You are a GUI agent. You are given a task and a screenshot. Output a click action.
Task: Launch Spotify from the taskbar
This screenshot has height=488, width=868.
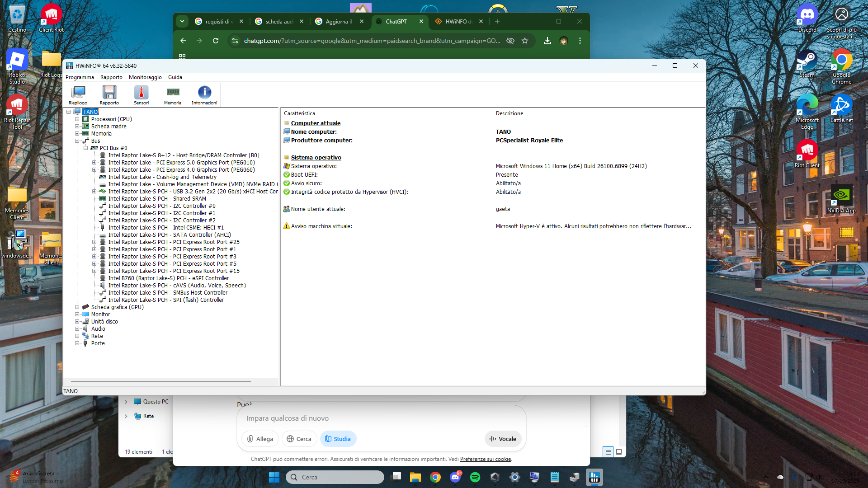[x=475, y=477]
